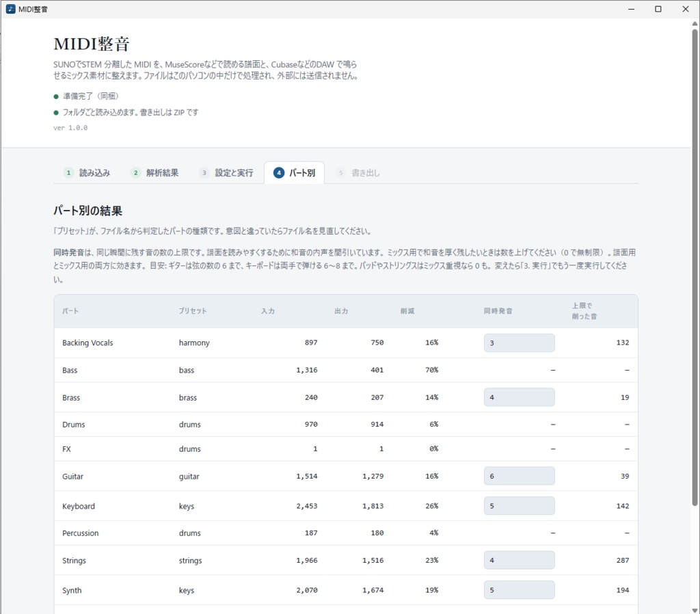The height and width of the screenshot is (614, 700).
Task: Click the 上限で削った音 column header
Action: click(584, 311)
